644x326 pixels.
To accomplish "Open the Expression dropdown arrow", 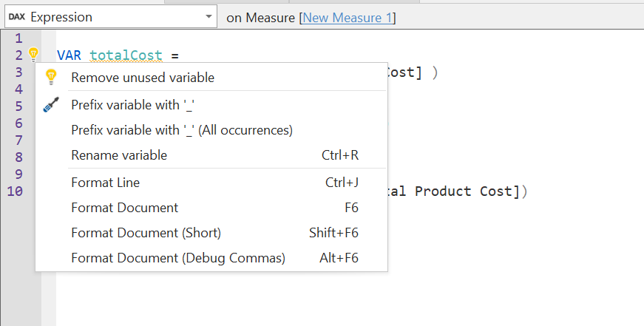I will click(x=206, y=17).
